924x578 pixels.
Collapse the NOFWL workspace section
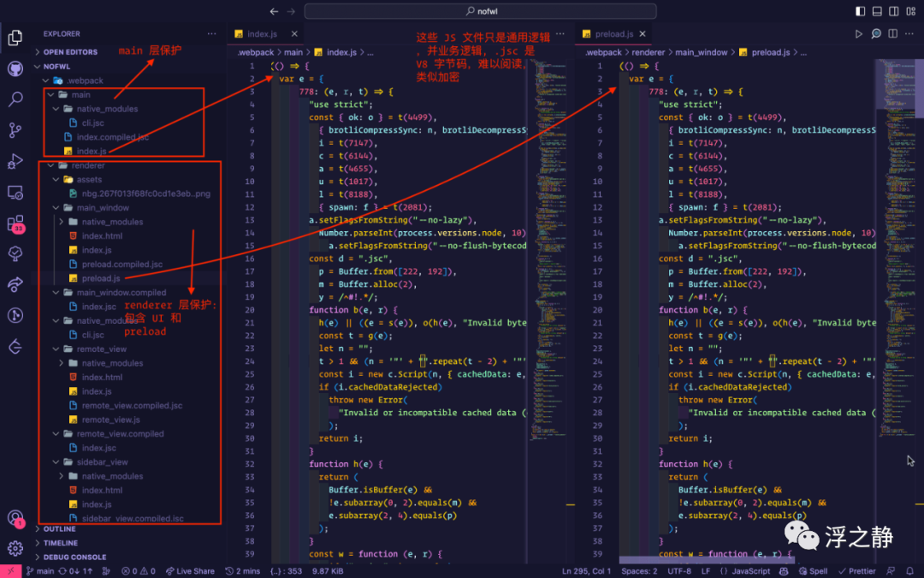pyautogui.click(x=57, y=67)
